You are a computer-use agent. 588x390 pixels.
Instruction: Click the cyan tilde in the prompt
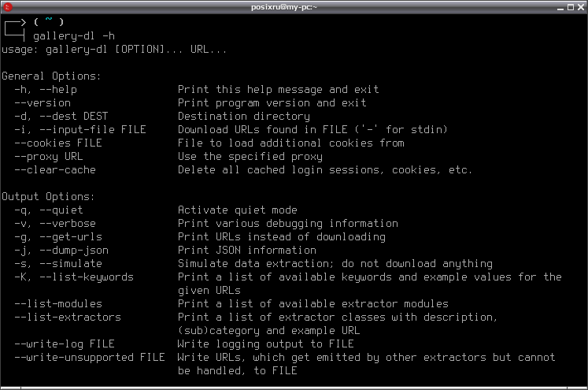[49, 19]
